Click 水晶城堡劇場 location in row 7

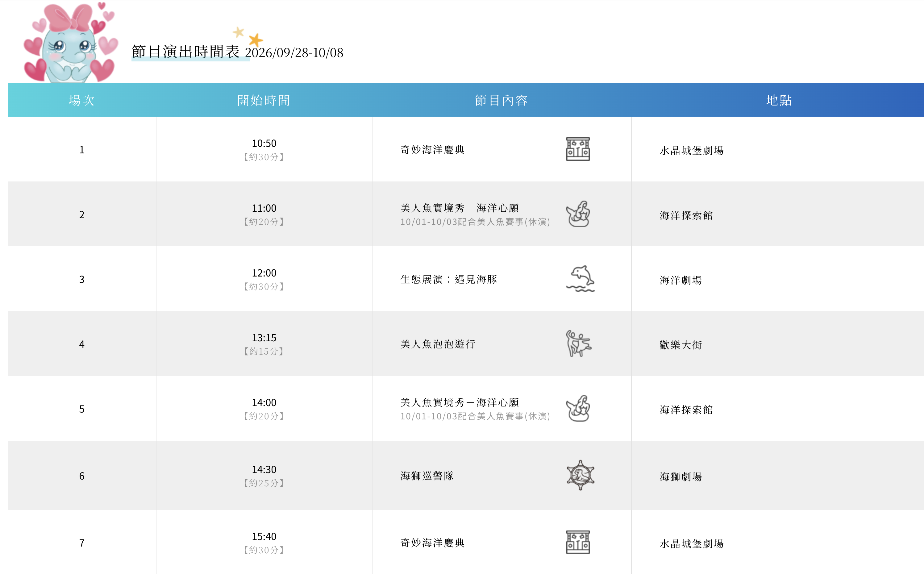click(692, 544)
